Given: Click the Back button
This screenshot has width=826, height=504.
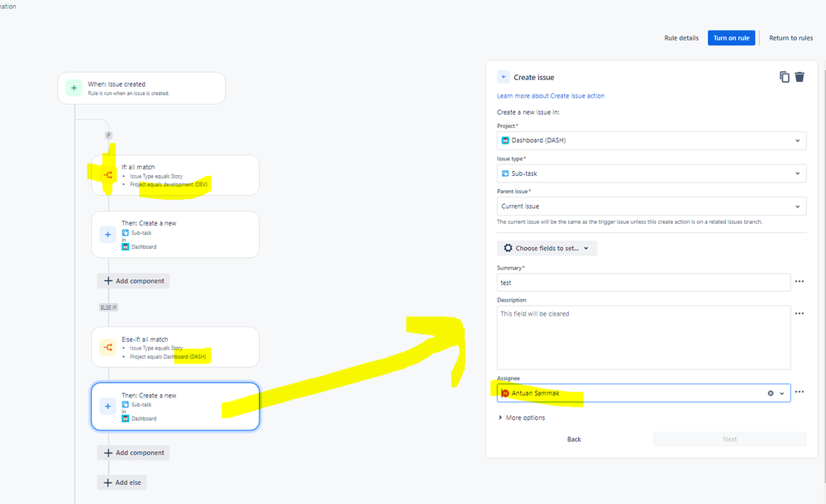Looking at the screenshot, I should [574, 440].
